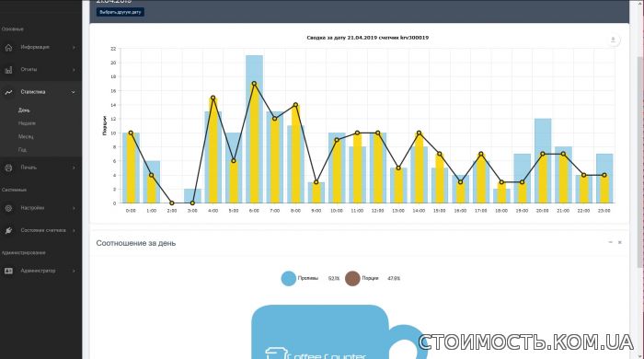The width and height of the screenshot is (644, 359).
Task: Select Неделя in the statistics submenu
Action: [27, 123]
